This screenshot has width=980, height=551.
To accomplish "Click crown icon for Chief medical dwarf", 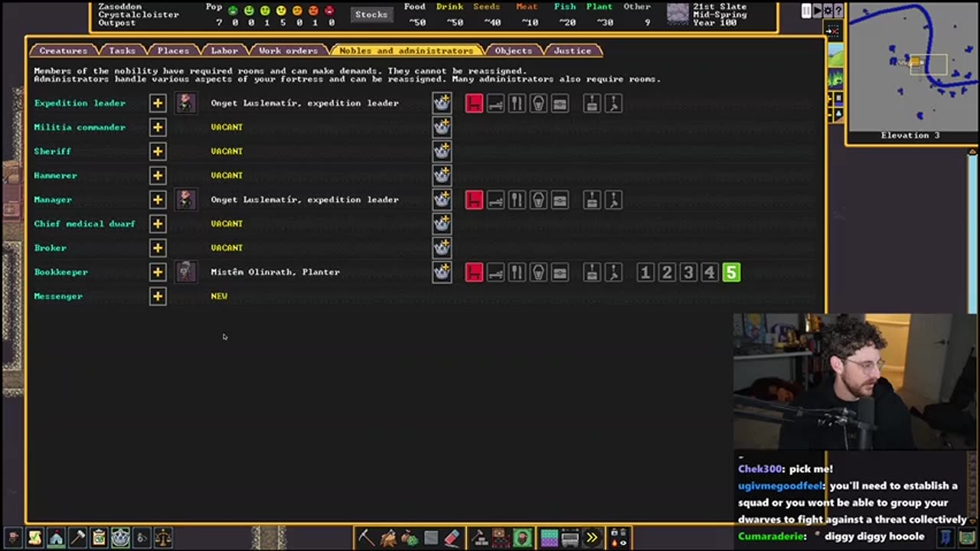I will (x=442, y=223).
